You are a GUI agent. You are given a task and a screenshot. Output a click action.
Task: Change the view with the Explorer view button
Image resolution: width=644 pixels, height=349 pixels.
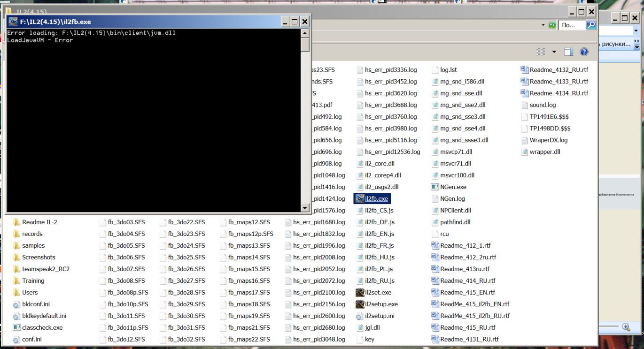click(541, 52)
